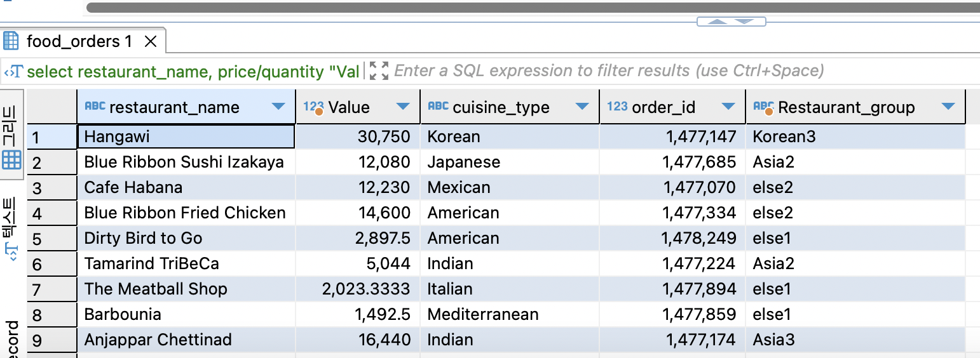
Task: Select the Blue Ribbon Sushi Izakaya cell
Action: [x=186, y=162]
